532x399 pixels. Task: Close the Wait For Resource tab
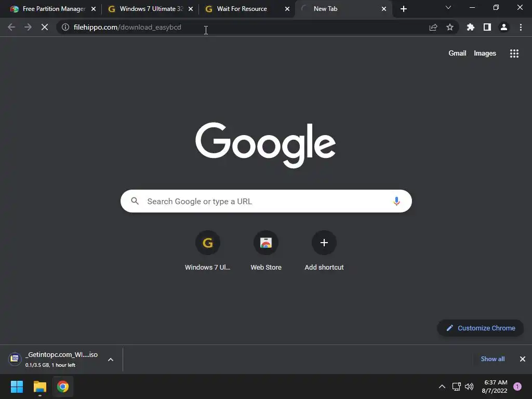(x=287, y=9)
